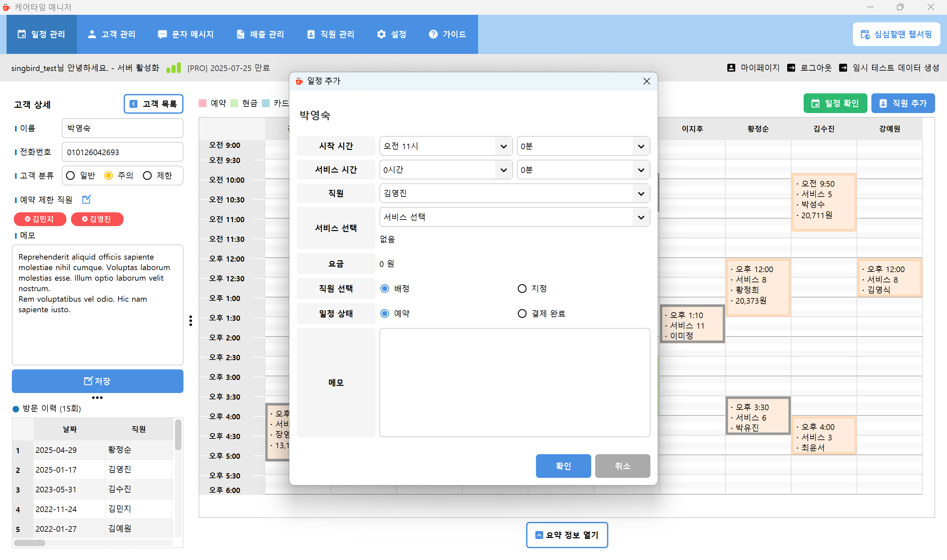This screenshot has width=947, height=560.
Task: Go to 매출 관리 tab
Action: click(260, 34)
